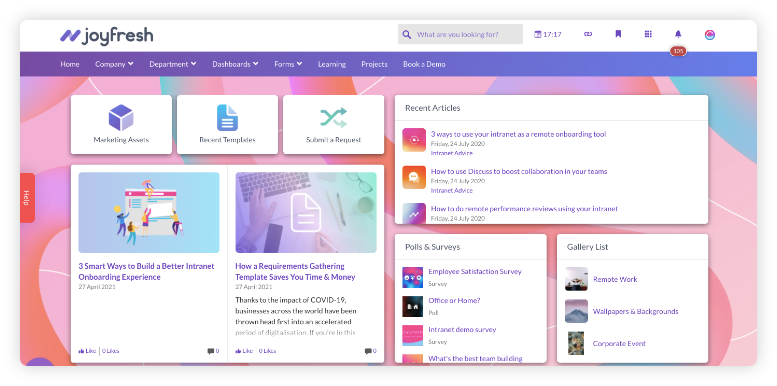
Task: Click the Wallpapers & Backgrounds gallery thumbnail
Action: click(576, 311)
